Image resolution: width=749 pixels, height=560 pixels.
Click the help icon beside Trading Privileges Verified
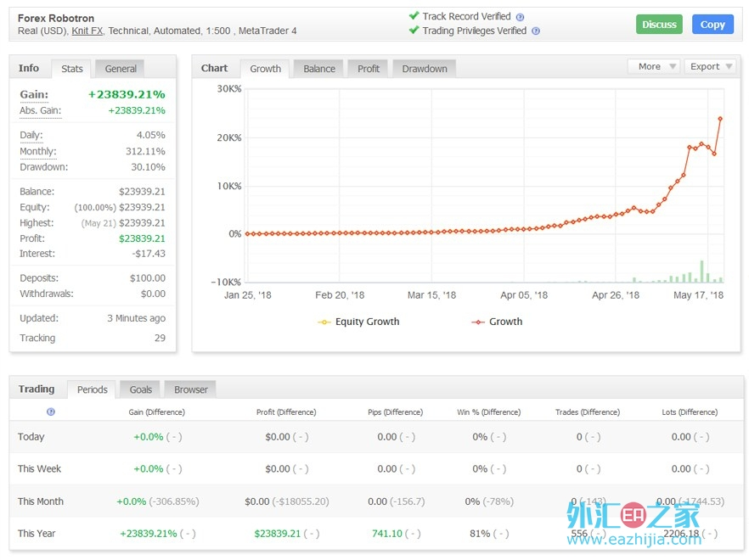536,31
